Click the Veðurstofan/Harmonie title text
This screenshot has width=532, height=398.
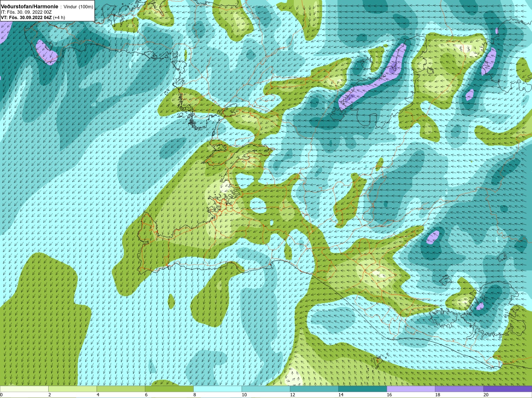30,7
